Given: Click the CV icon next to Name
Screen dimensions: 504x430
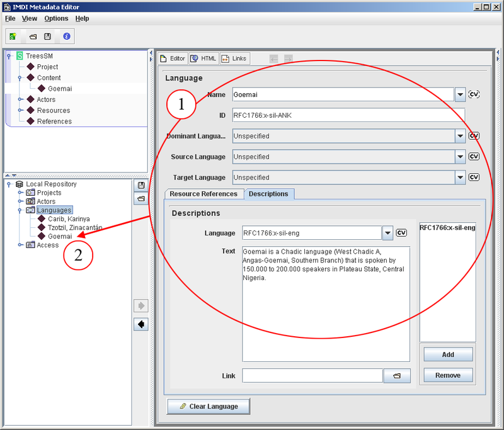Looking at the screenshot, I should [x=474, y=94].
